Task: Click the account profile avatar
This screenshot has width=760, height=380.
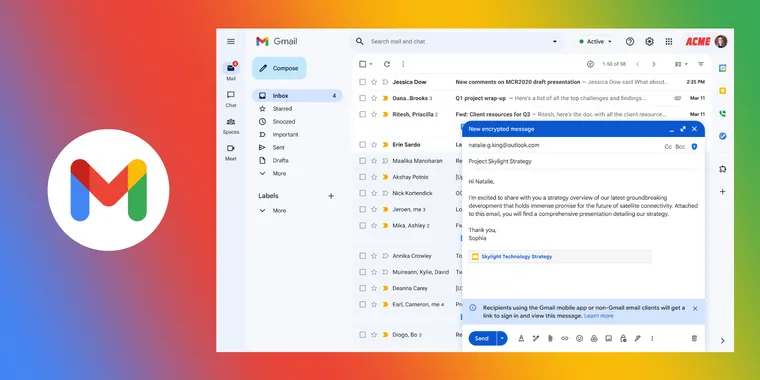Action: pos(721,42)
